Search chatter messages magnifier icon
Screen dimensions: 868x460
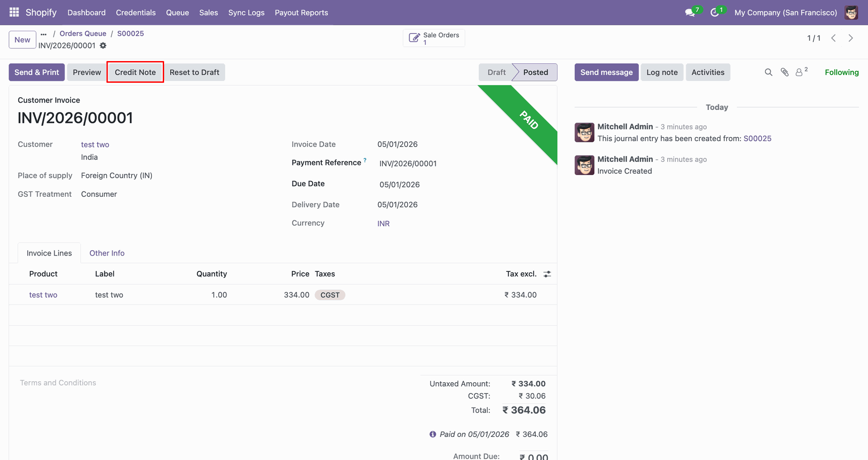coord(769,72)
